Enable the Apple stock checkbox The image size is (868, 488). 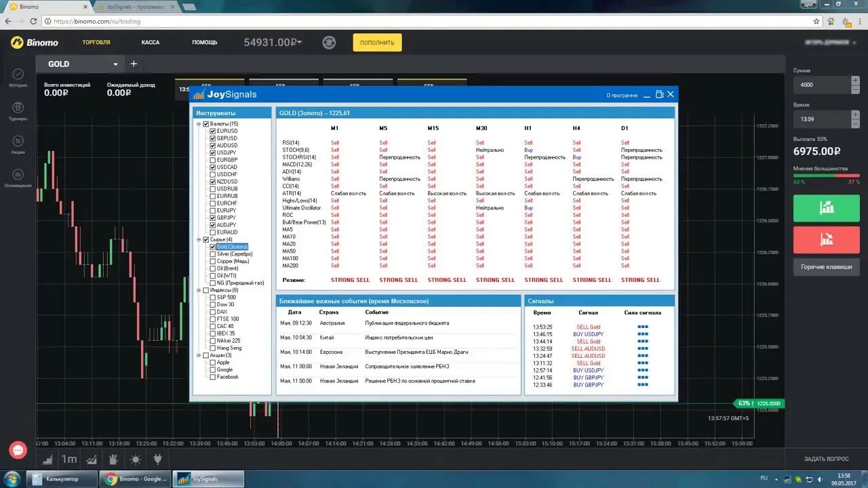coord(213,363)
